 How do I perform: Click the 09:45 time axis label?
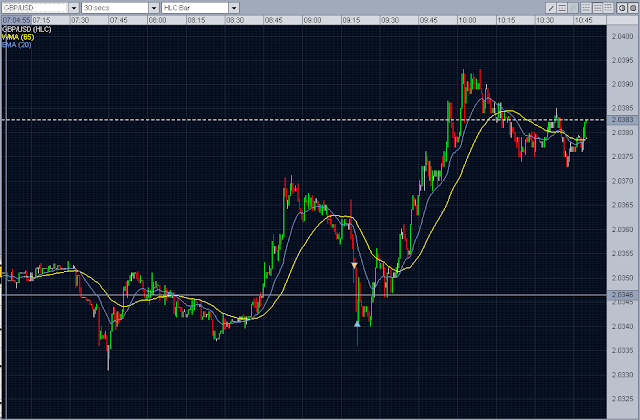click(429, 20)
